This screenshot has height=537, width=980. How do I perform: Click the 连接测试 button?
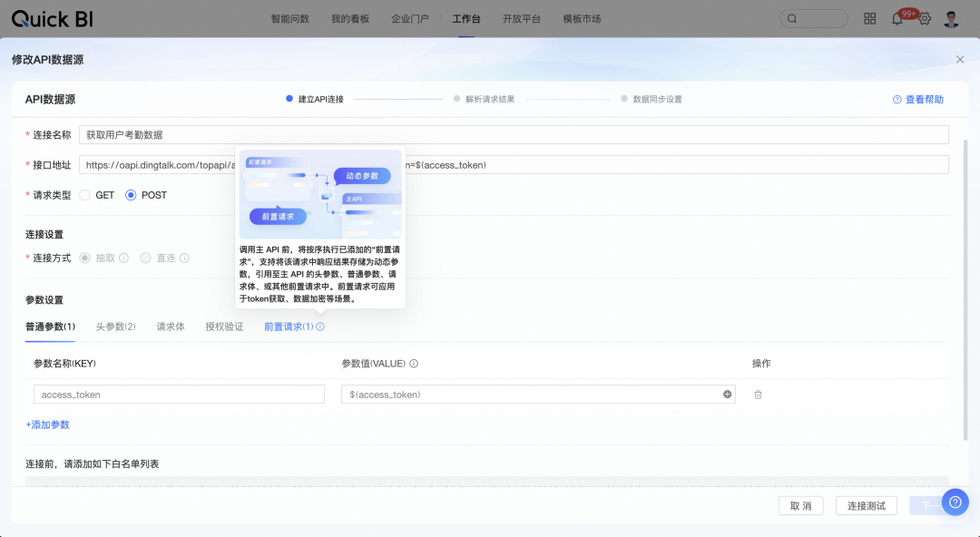(866, 505)
